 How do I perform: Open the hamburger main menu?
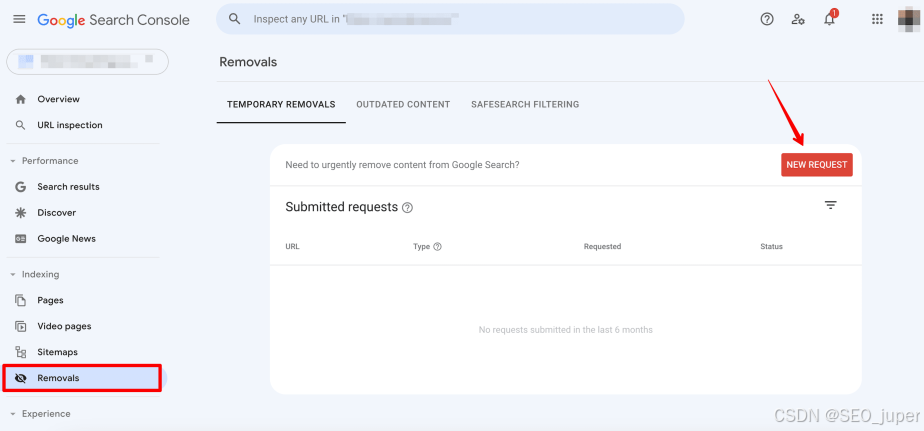tap(19, 19)
